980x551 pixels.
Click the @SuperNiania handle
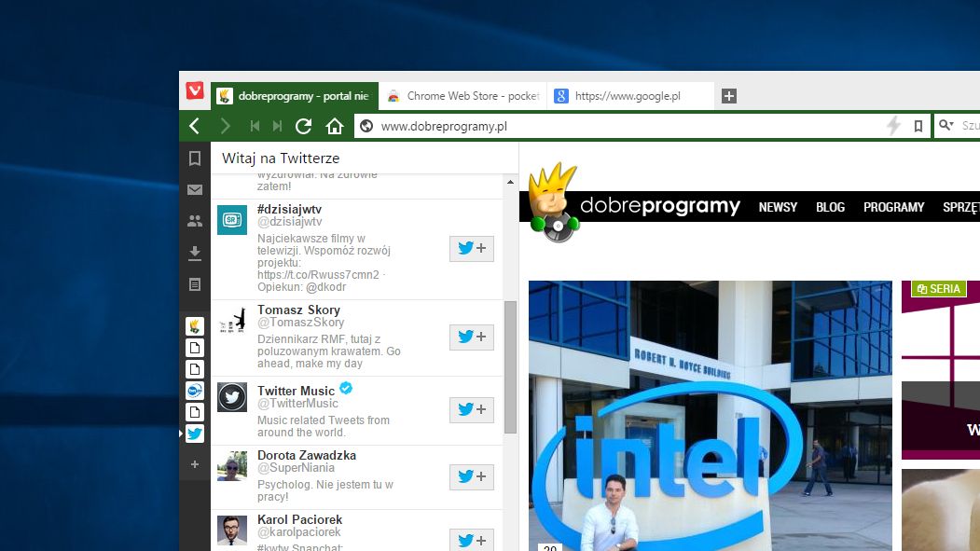(296, 468)
